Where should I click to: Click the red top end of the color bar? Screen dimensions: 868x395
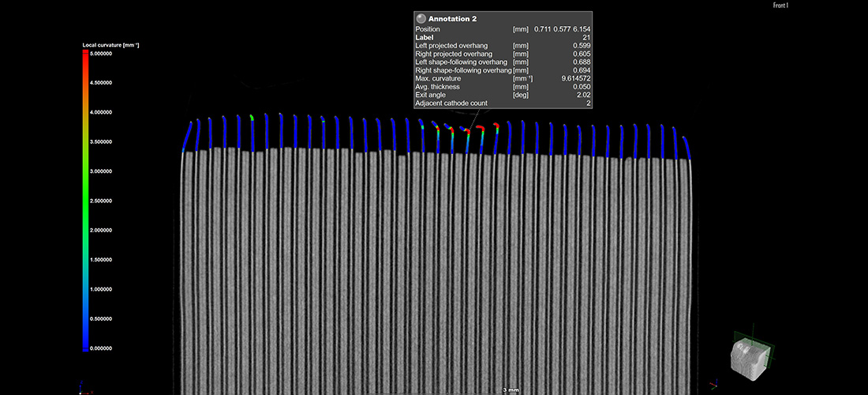click(x=85, y=52)
